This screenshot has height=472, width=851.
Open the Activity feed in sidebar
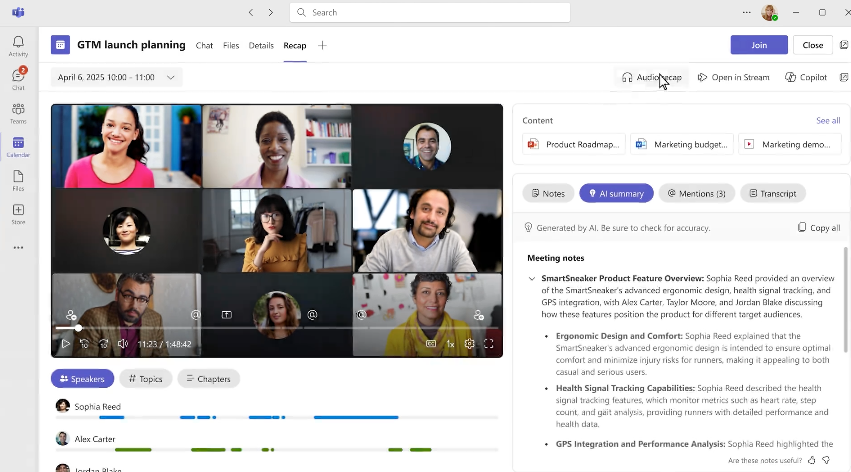[18, 46]
